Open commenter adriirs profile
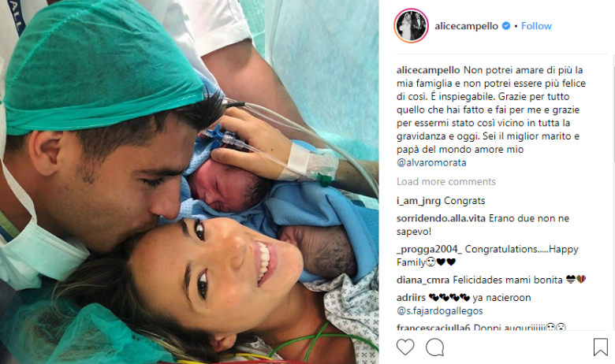 pyautogui.click(x=411, y=297)
